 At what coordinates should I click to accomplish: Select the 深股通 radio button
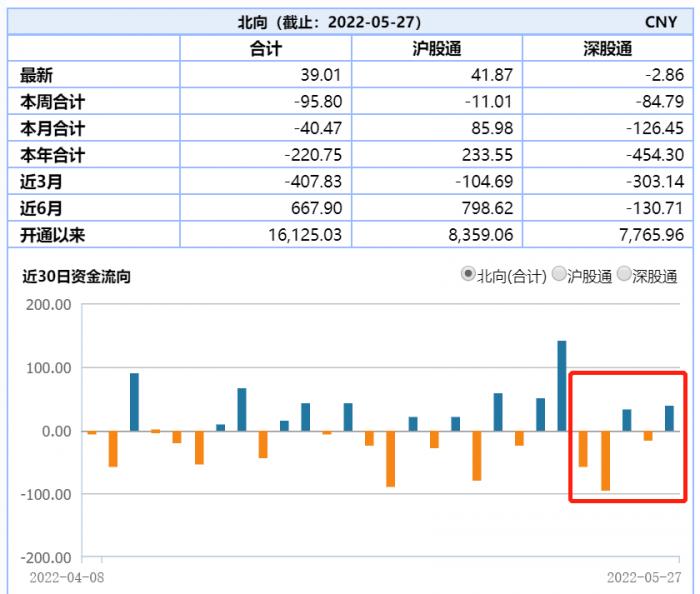[x=624, y=274]
